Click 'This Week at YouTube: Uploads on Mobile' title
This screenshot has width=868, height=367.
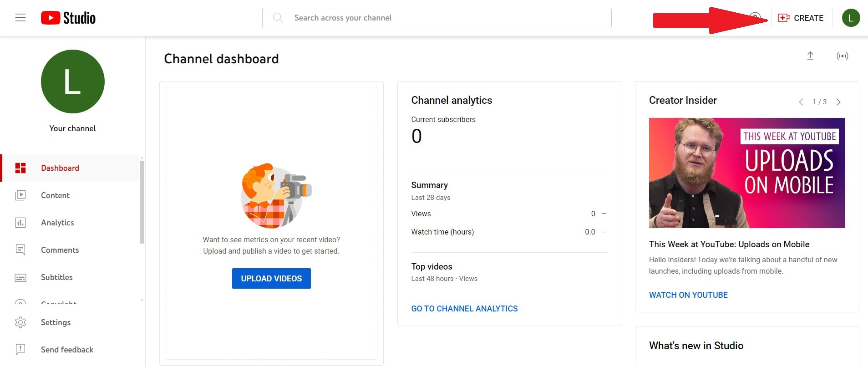(729, 245)
